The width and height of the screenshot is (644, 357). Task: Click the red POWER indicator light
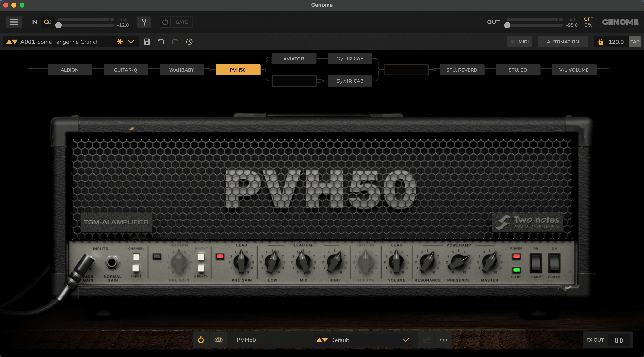(516, 256)
